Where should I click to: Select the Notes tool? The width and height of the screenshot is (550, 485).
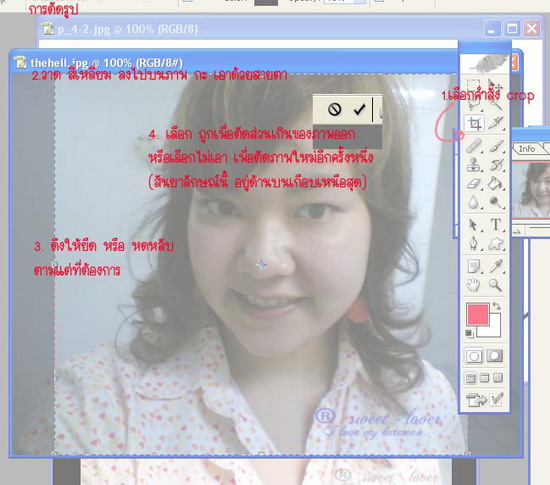(x=474, y=266)
